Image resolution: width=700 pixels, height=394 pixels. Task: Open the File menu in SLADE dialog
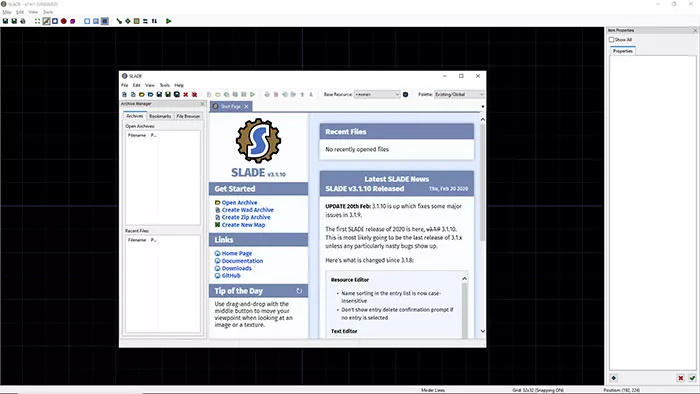click(125, 85)
